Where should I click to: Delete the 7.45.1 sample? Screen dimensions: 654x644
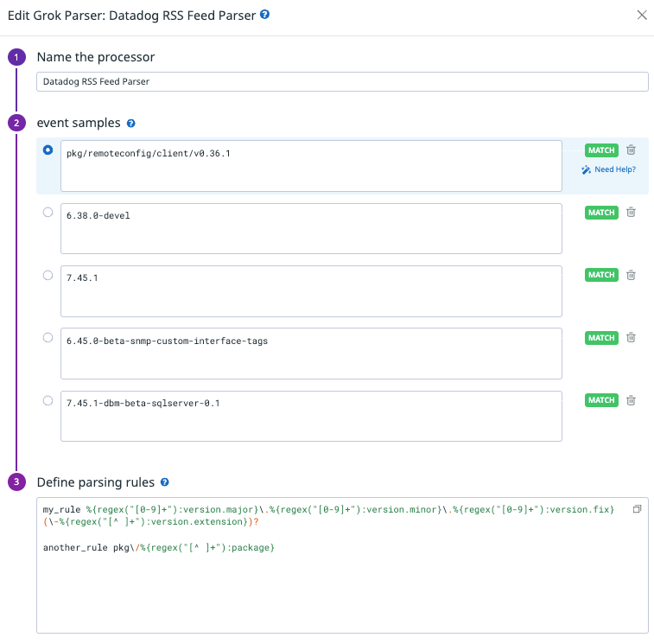(631, 275)
